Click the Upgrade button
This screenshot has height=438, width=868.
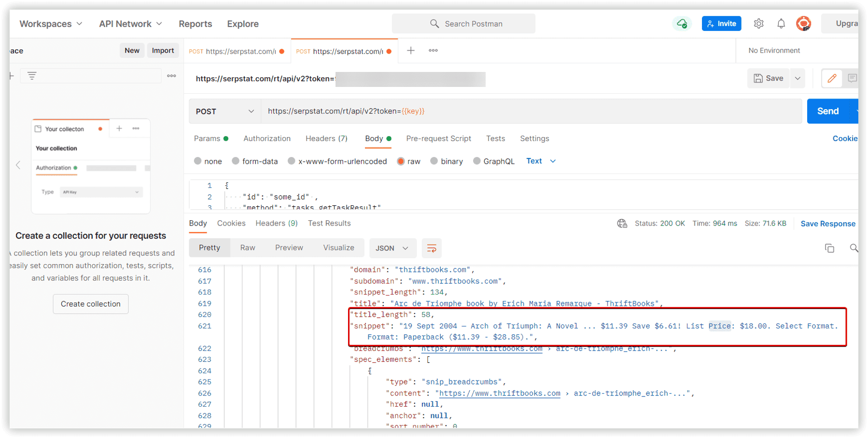tap(840, 24)
